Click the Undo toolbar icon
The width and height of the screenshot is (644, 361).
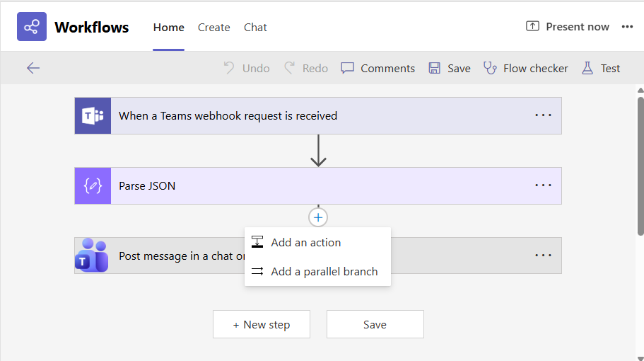pyautogui.click(x=229, y=68)
